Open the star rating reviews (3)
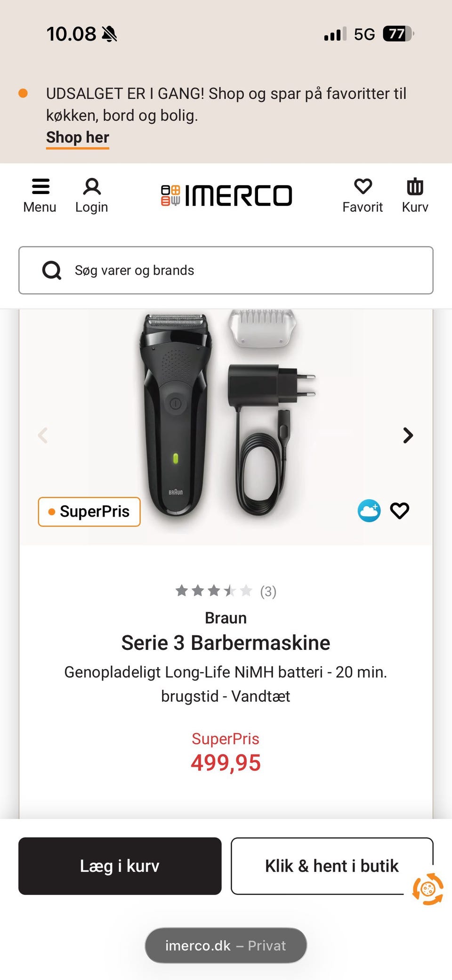 (x=226, y=591)
